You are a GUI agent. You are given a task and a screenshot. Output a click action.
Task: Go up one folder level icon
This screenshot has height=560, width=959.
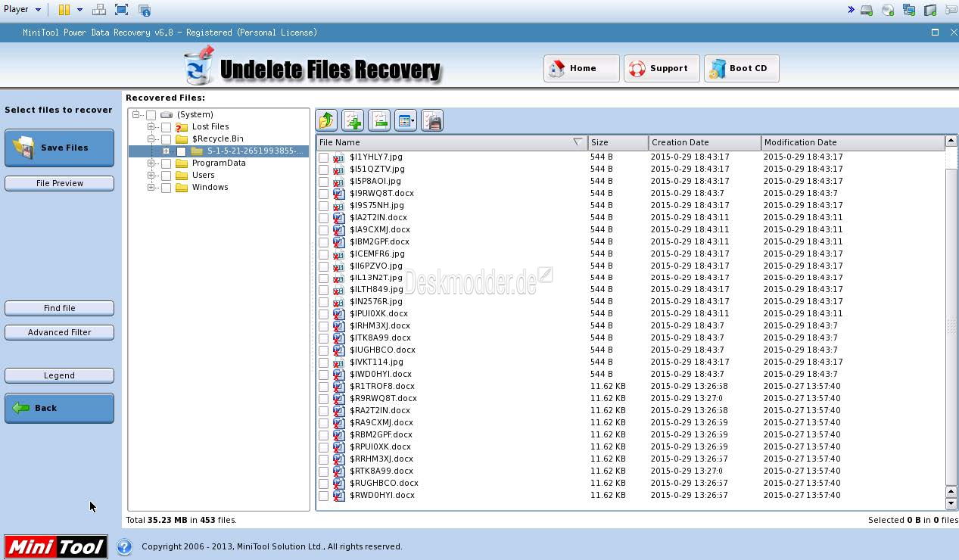point(326,120)
